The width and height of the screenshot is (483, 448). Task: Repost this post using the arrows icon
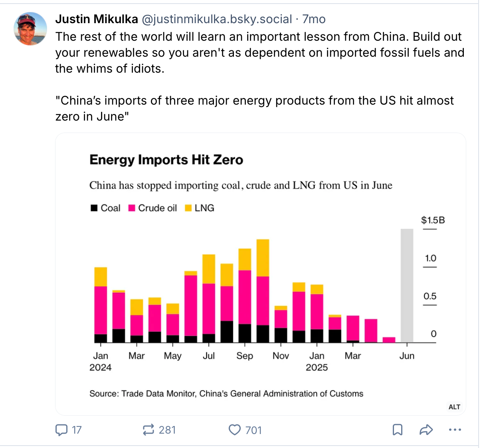point(148,430)
